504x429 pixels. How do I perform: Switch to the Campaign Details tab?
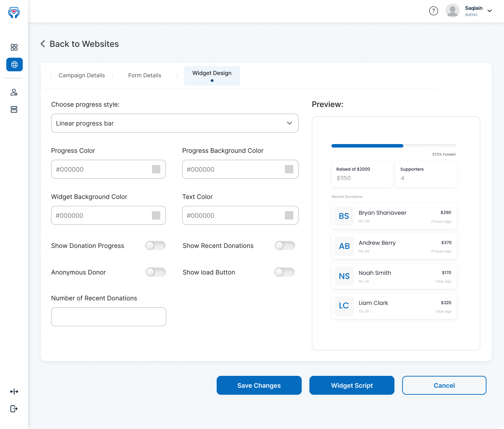[x=82, y=76]
